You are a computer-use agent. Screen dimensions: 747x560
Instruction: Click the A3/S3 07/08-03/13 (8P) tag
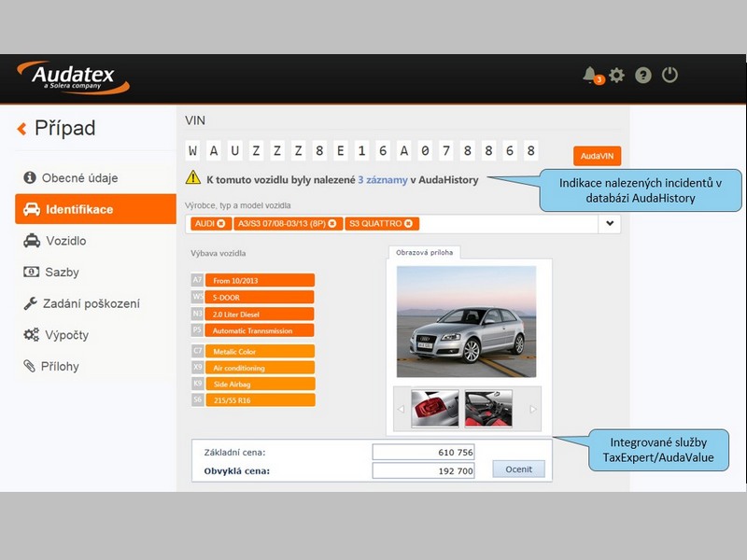289,224
